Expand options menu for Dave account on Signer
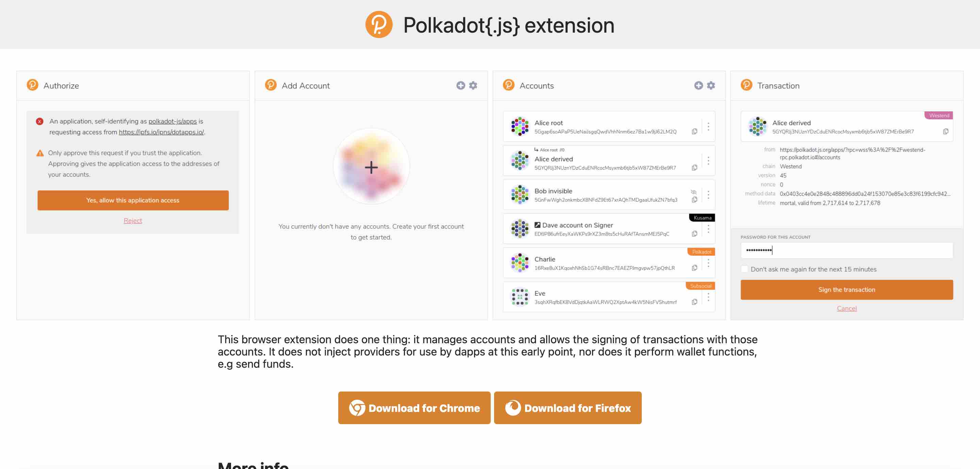980x469 pixels. 708,229
